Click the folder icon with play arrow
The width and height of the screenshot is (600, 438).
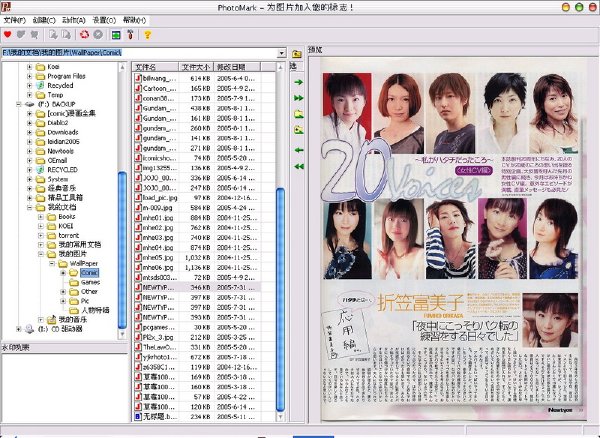298,130
